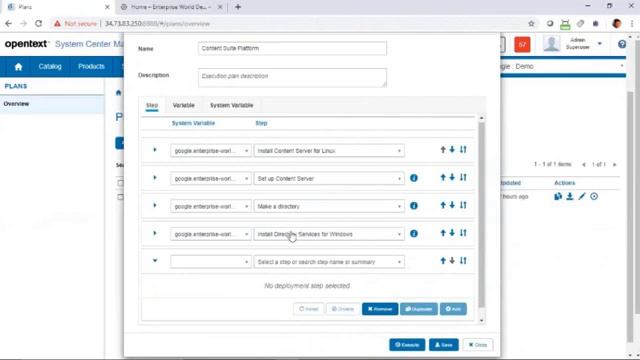Screen dimensions: 640x360
Task: Expand the 'Set up Content Server' step row
Action: tap(155, 178)
